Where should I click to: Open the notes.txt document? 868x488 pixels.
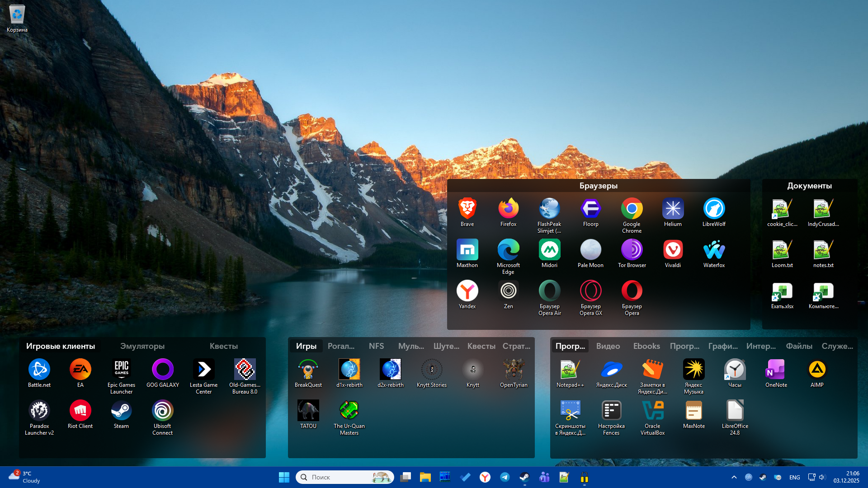click(823, 250)
